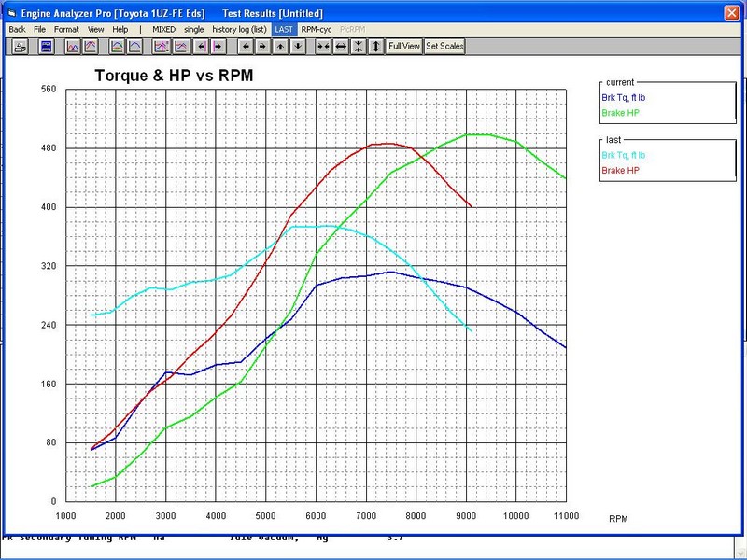The width and height of the screenshot is (747, 560).
Task: Click the Engine Analyzer Pro title bar icon
Action: [x=12, y=13]
